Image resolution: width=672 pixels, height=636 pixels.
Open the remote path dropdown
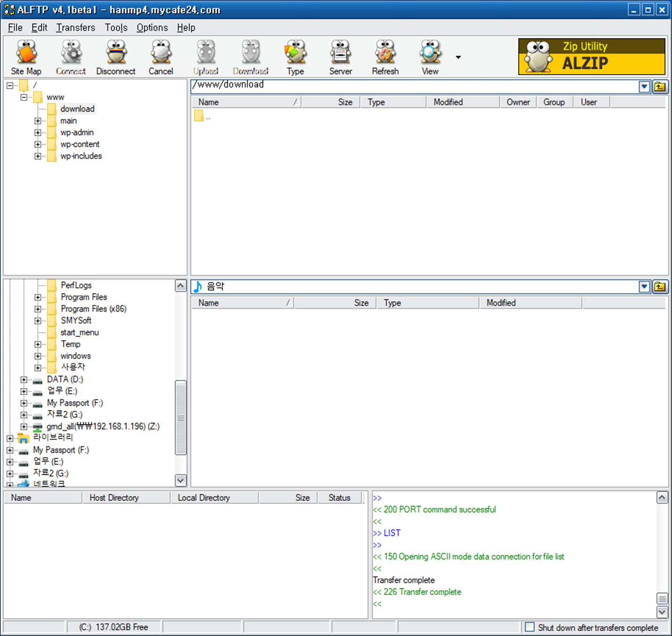pyautogui.click(x=644, y=87)
